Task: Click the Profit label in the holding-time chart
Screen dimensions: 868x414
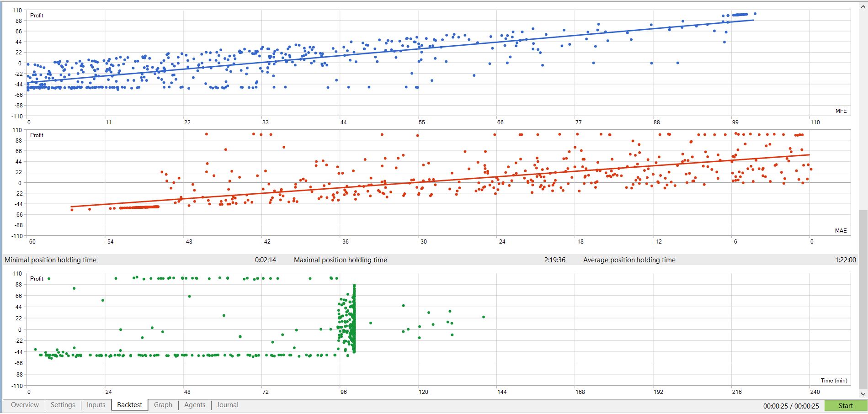Action: pyautogui.click(x=37, y=279)
